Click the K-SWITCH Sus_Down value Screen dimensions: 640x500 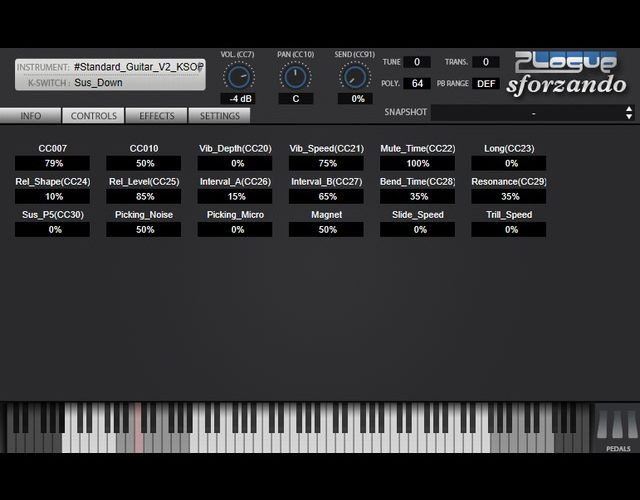point(98,83)
